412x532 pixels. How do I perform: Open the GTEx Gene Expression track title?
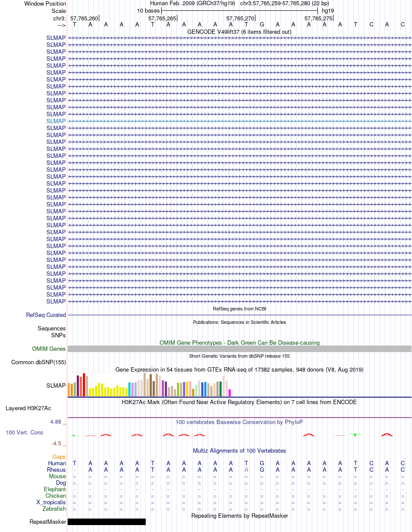tap(239, 369)
